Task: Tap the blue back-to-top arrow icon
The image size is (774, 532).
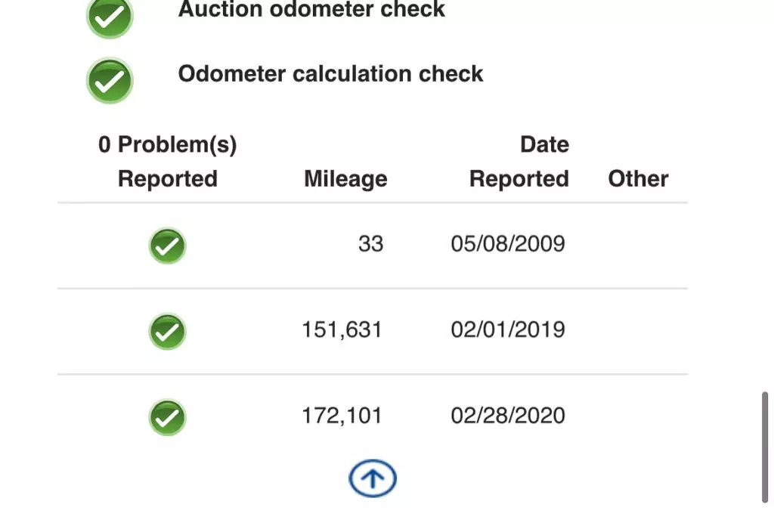Action: click(x=373, y=478)
